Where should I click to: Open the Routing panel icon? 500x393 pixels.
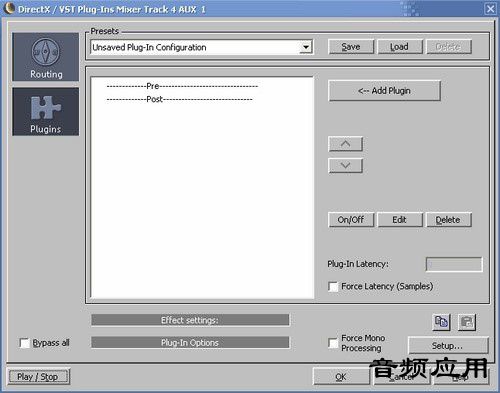click(x=46, y=57)
